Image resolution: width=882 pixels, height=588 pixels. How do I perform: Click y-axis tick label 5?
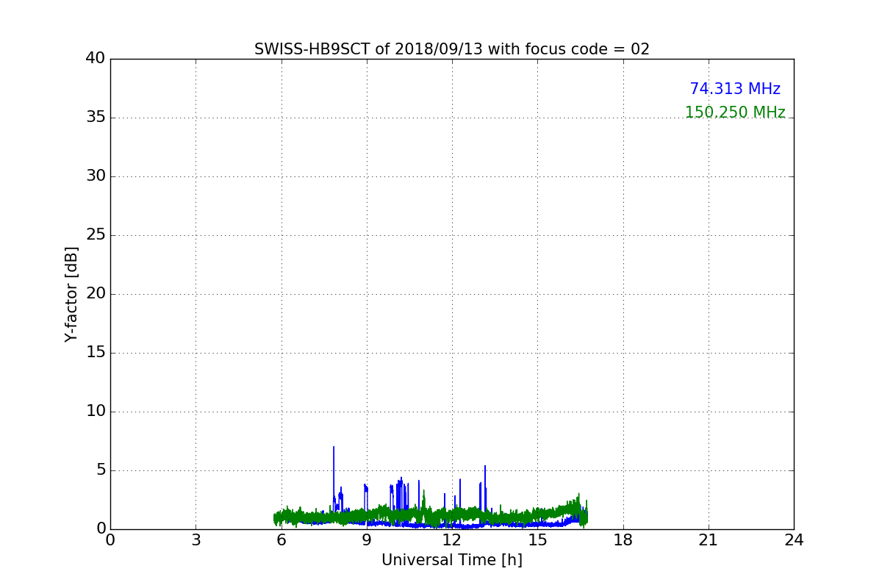[x=101, y=470]
